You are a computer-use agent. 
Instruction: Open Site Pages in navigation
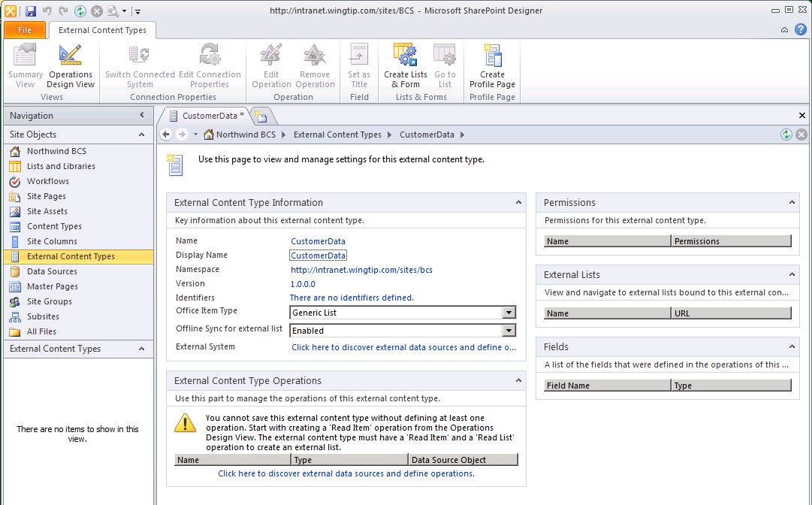(46, 196)
